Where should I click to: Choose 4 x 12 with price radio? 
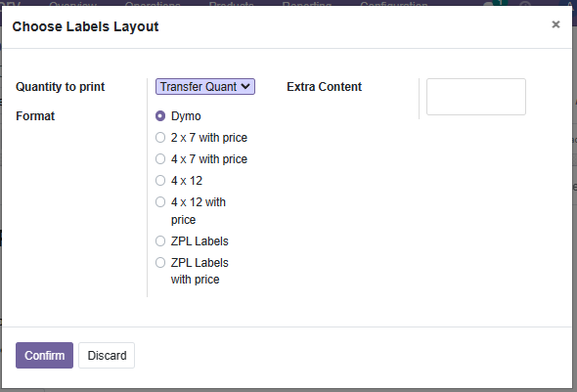tap(160, 202)
